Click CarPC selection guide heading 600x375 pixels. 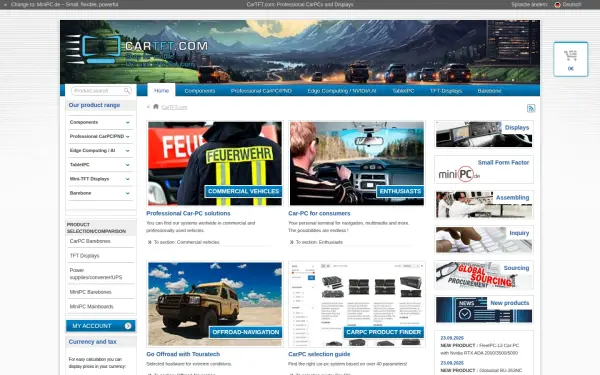point(319,354)
